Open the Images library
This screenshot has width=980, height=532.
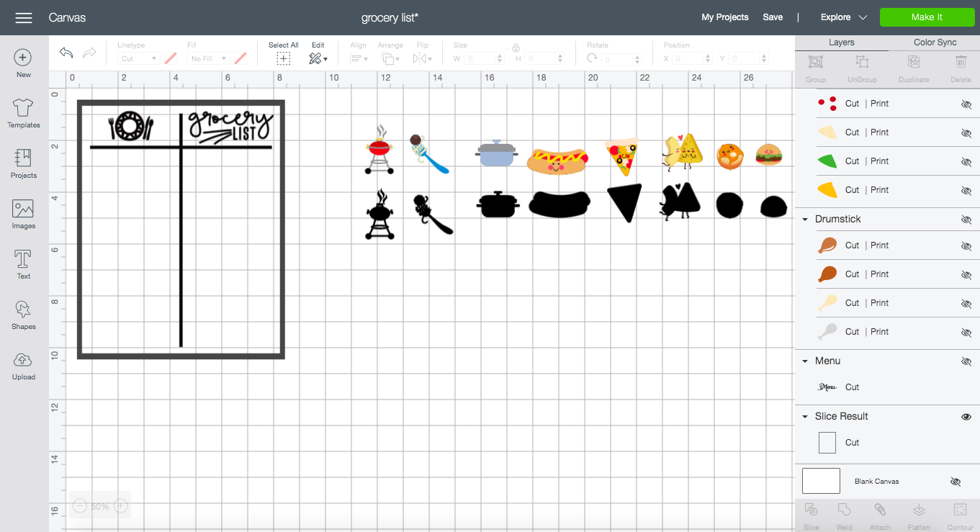tap(23, 215)
